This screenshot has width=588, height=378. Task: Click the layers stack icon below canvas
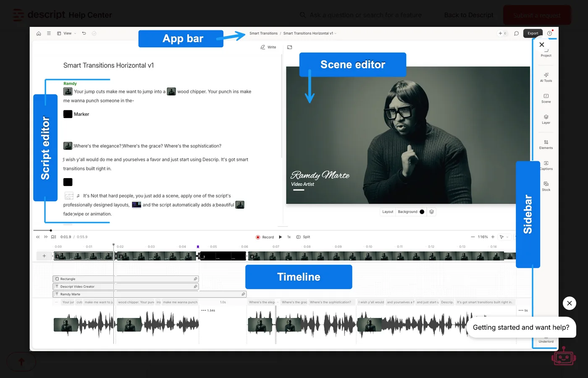[431, 212]
